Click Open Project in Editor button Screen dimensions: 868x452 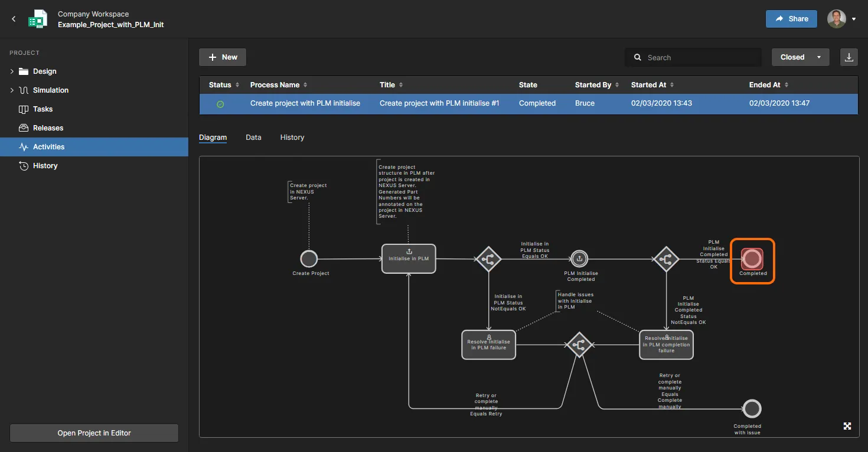click(94, 433)
